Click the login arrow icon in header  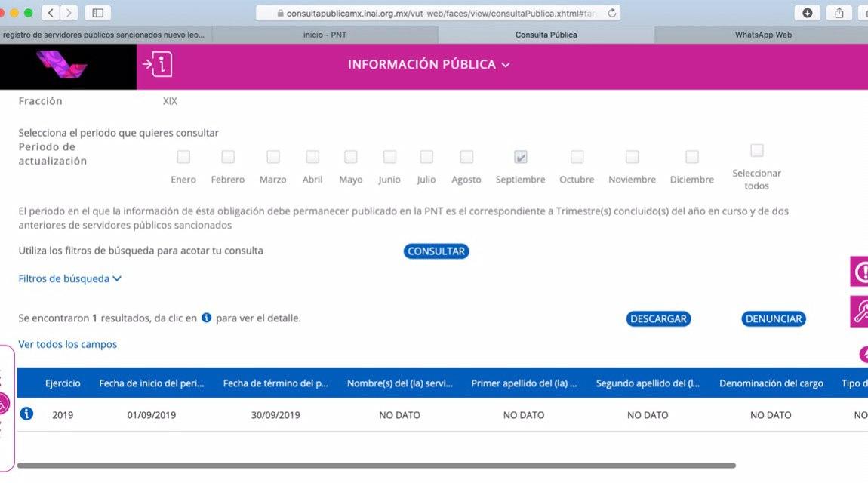point(157,65)
